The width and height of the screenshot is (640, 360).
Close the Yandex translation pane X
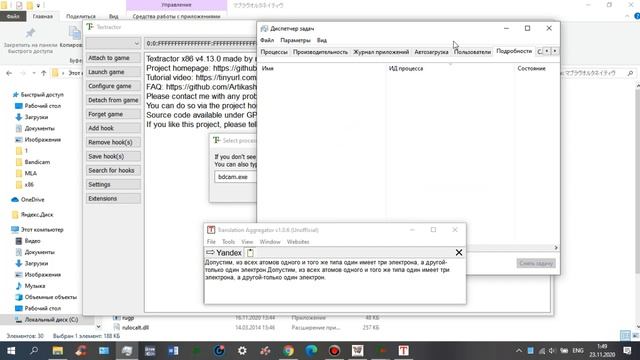[459, 253]
